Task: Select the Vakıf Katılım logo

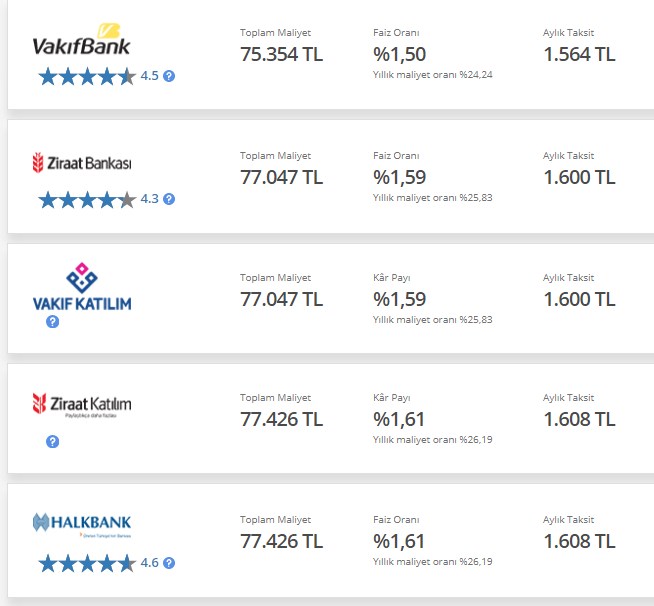Action: coord(82,287)
